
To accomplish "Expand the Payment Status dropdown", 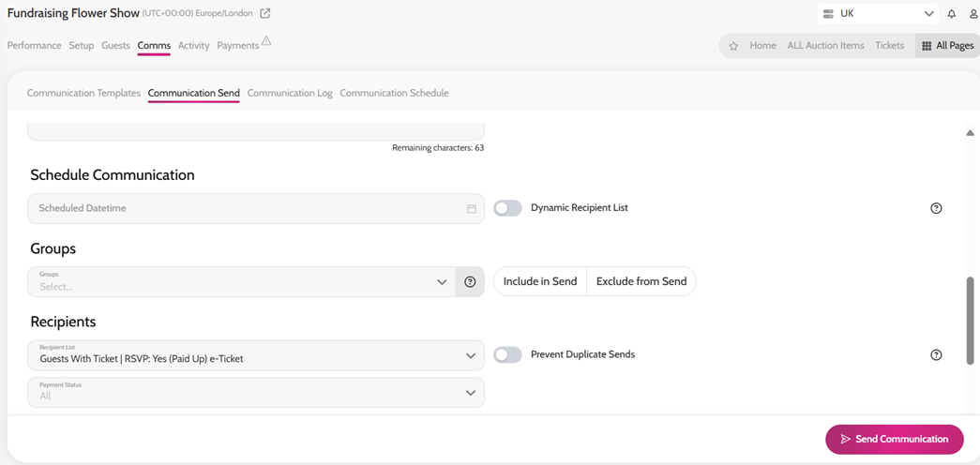I will 256,393.
